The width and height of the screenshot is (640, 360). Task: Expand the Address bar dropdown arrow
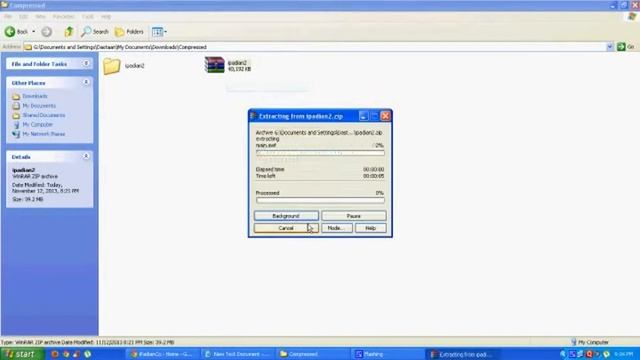pos(610,47)
